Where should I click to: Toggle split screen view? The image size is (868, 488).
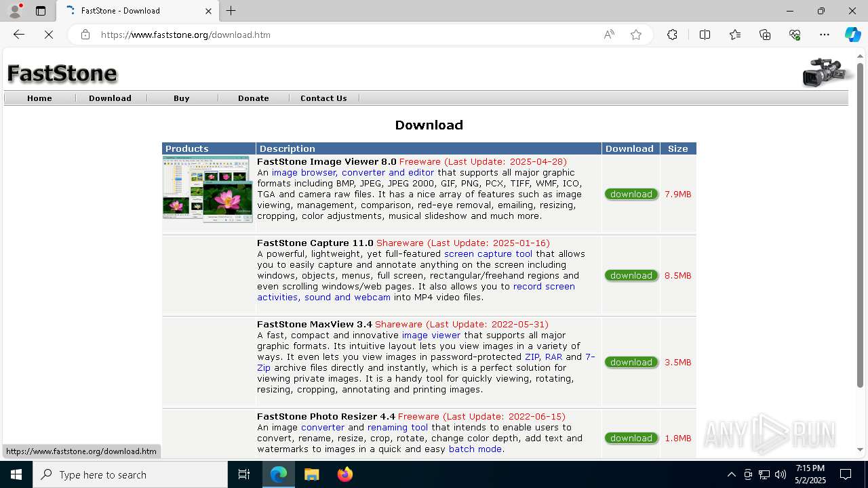[705, 35]
